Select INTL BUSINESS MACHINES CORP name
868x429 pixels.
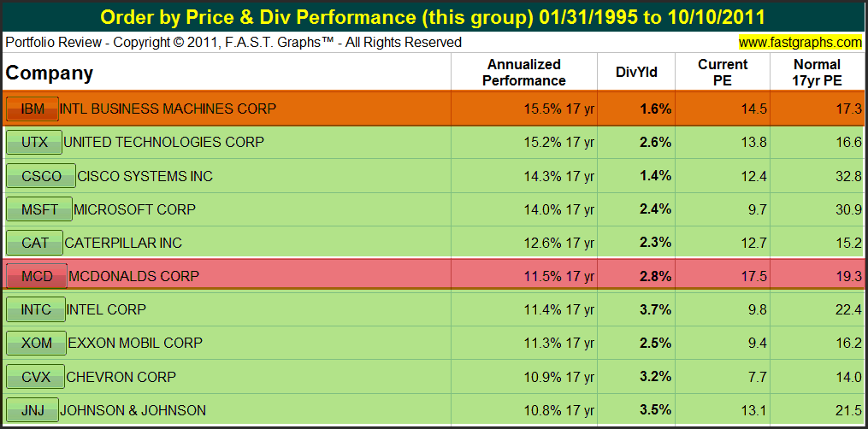pos(167,109)
